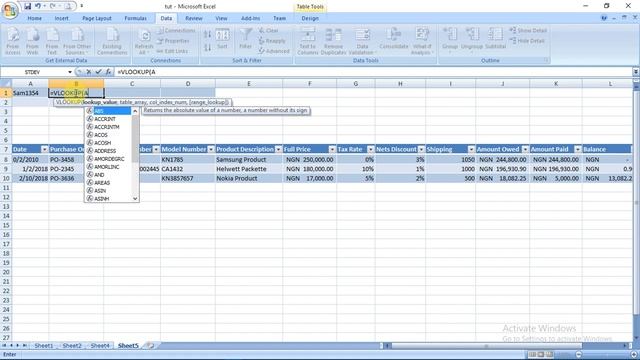The height and width of the screenshot is (360, 640).
Task: Click the Zoom Out minus button
Action: point(578,355)
